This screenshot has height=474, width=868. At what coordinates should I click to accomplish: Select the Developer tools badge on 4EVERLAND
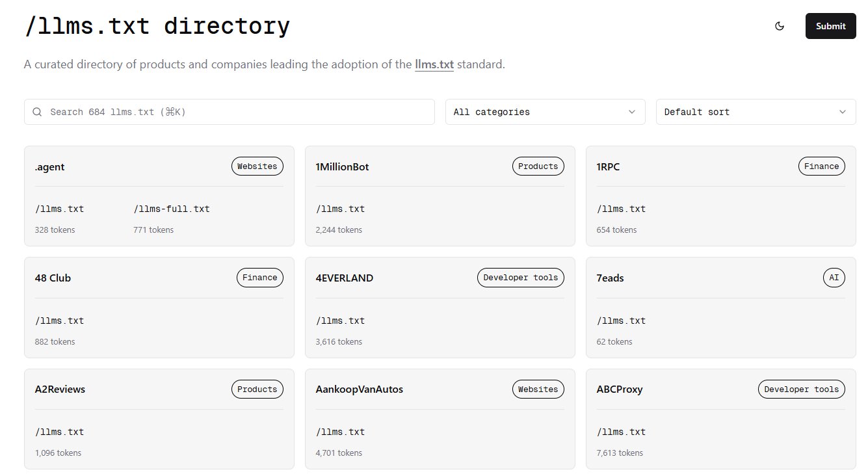520,277
